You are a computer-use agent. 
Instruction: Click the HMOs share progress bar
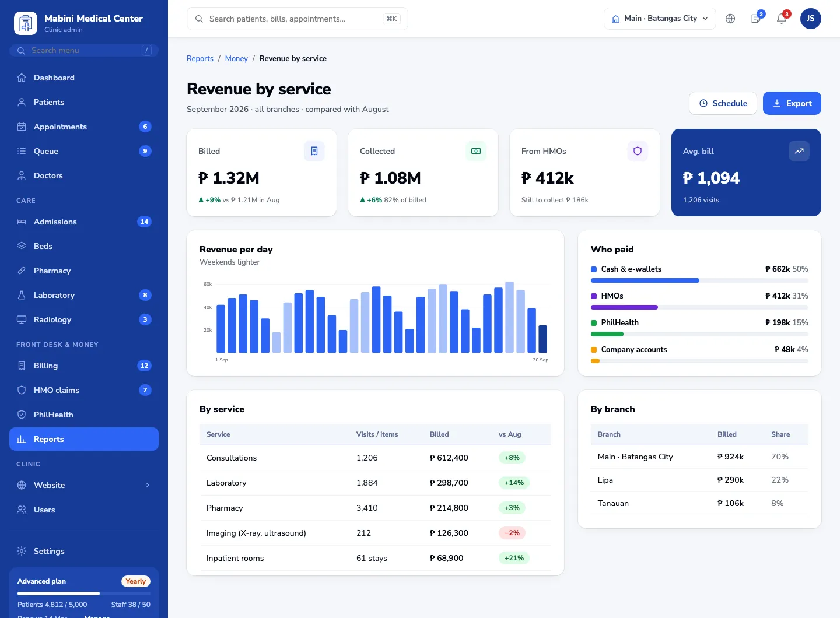(699, 307)
